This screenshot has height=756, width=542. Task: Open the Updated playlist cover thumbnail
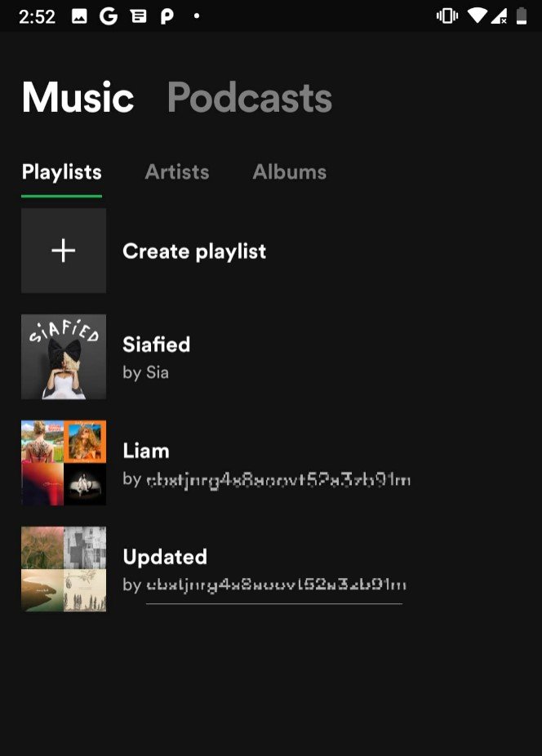64,569
